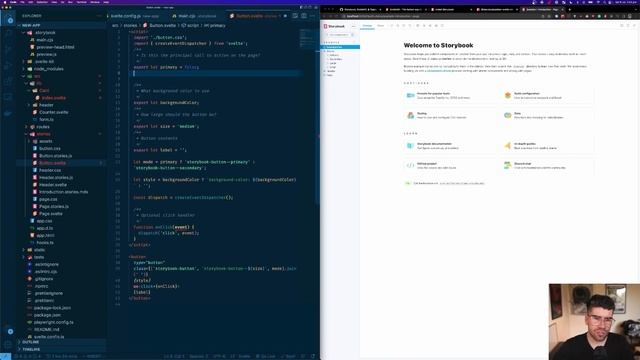This screenshot has height=360, width=640.
Task: Expand the node_modules folder
Action: pyautogui.click(x=49, y=69)
